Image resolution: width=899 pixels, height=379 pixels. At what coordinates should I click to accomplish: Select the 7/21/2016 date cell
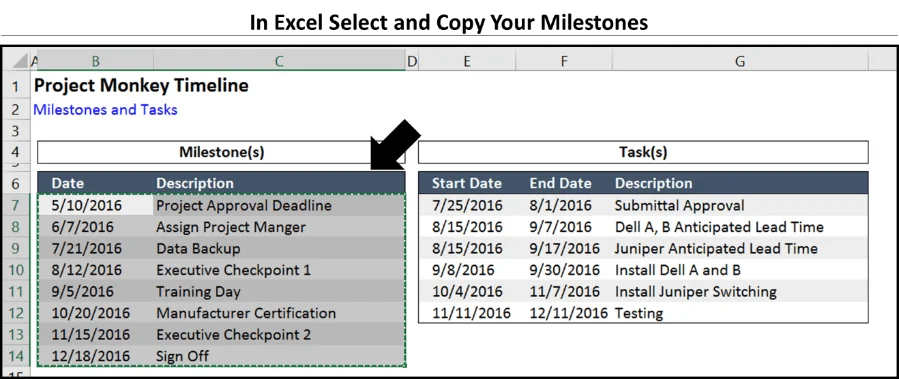coord(96,248)
